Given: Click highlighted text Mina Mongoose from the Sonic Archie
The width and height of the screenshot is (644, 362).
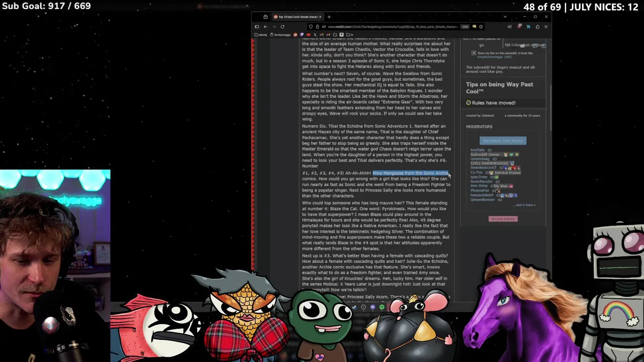Looking at the screenshot, I should [x=410, y=173].
